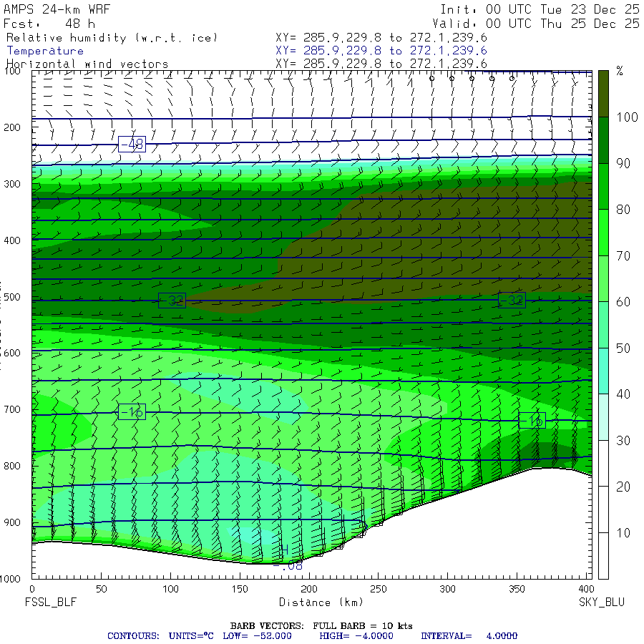Click the 800 pressure-axis tick label
The width and height of the screenshot is (644, 644).
point(12,466)
